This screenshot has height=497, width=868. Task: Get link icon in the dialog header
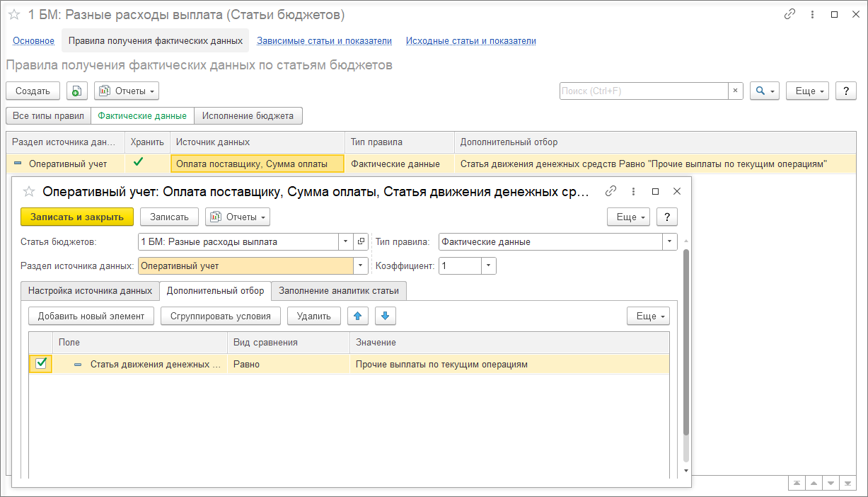coord(611,191)
